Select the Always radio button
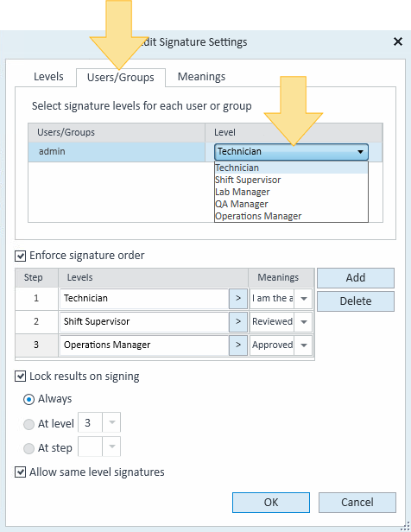Image resolution: width=411 pixels, height=532 pixels. 28,399
